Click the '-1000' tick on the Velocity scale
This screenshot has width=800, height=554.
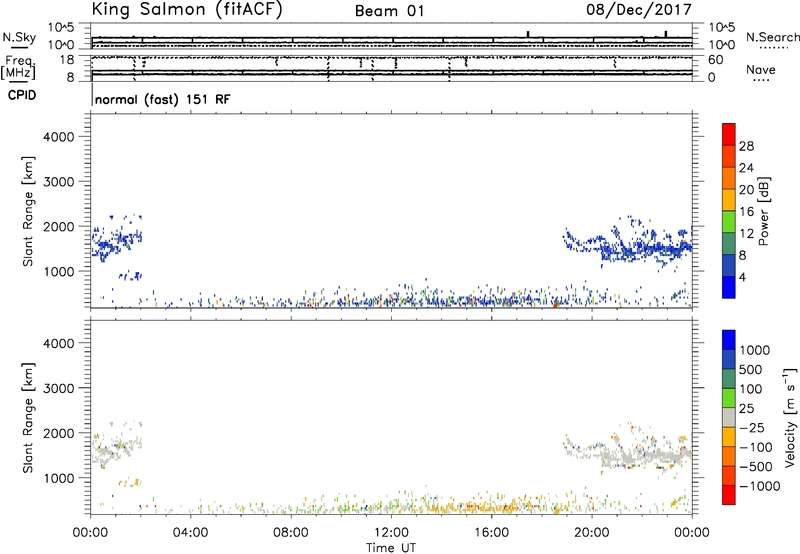tap(759, 486)
